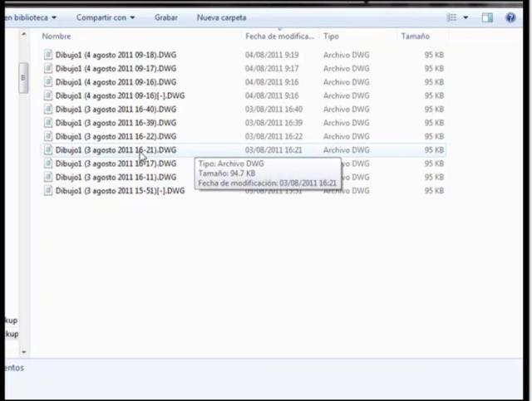532x401 pixels.
Task: Click the navigation pane scrollbar thumb
Action: [x=23, y=77]
